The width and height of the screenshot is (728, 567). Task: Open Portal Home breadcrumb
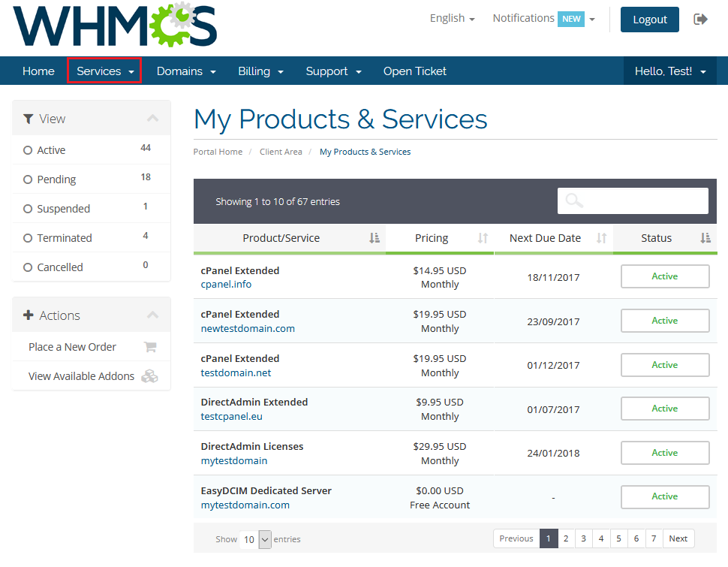[x=218, y=152]
